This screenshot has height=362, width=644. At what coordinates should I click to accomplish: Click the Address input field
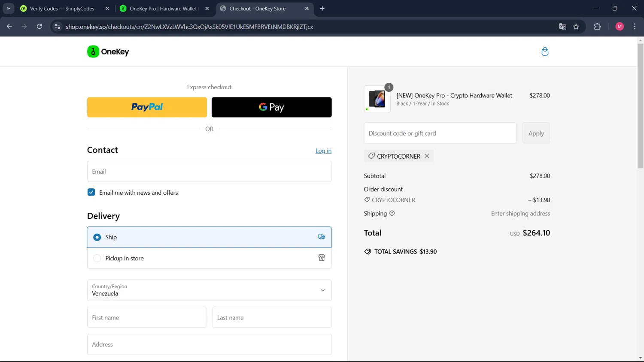coord(210,344)
